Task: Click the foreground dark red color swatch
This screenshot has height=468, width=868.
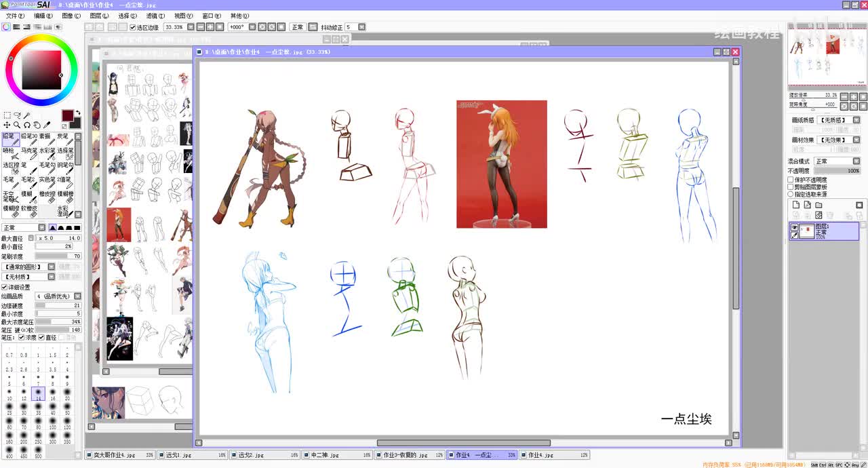Action: click(x=68, y=115)
